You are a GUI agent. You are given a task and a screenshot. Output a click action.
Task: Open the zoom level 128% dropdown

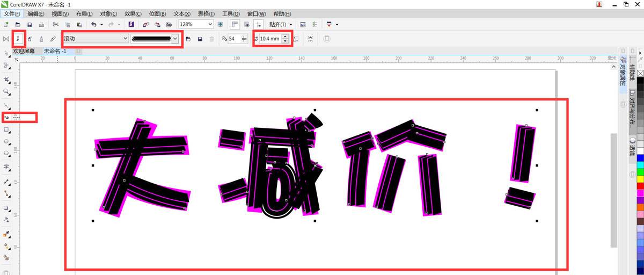pos(210,25)
